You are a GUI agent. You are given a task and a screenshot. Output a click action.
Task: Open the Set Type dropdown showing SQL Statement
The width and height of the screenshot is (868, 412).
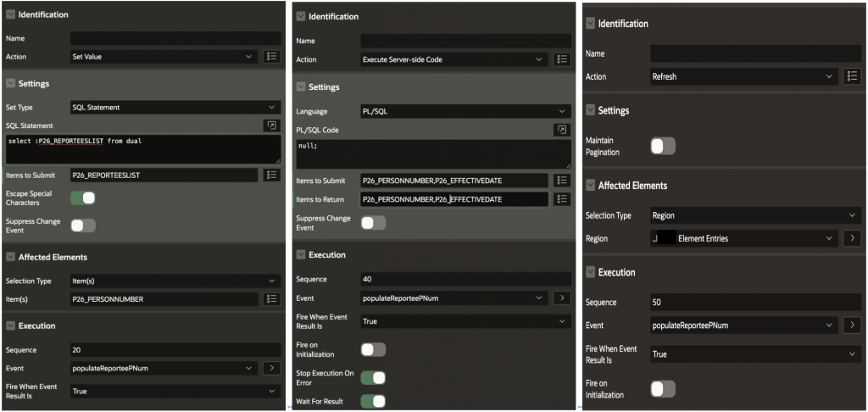click(175, 108)
